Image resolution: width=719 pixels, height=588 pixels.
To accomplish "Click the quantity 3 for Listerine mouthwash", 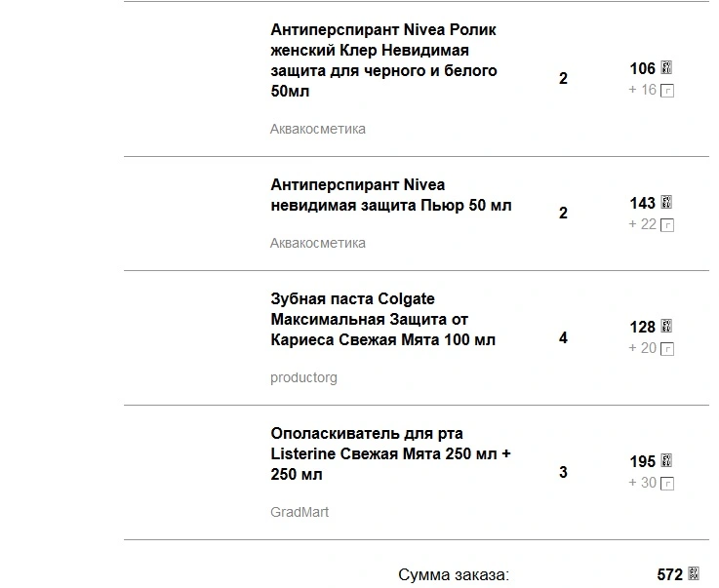I will tap(563, 472).
